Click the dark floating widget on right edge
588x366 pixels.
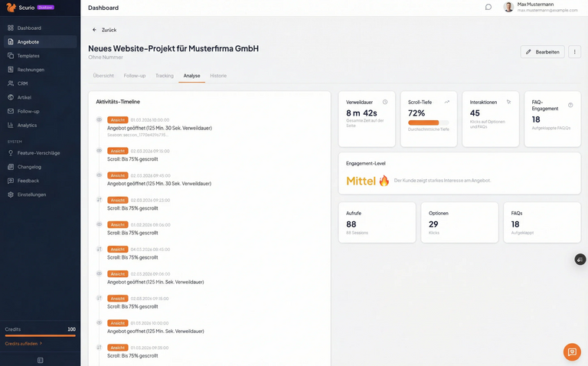[580, 260]
